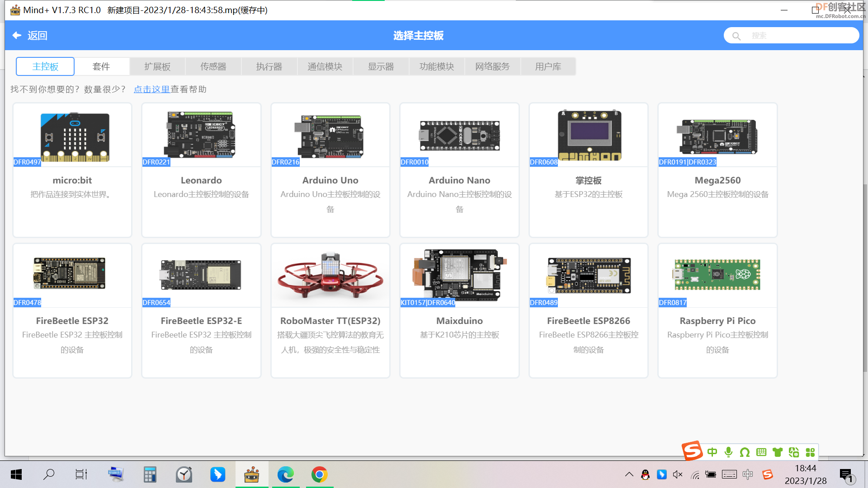Image resolution: width=868 pixels, height=488 pixels.
Task: Click the Maixduino title text
Action: 459,321
